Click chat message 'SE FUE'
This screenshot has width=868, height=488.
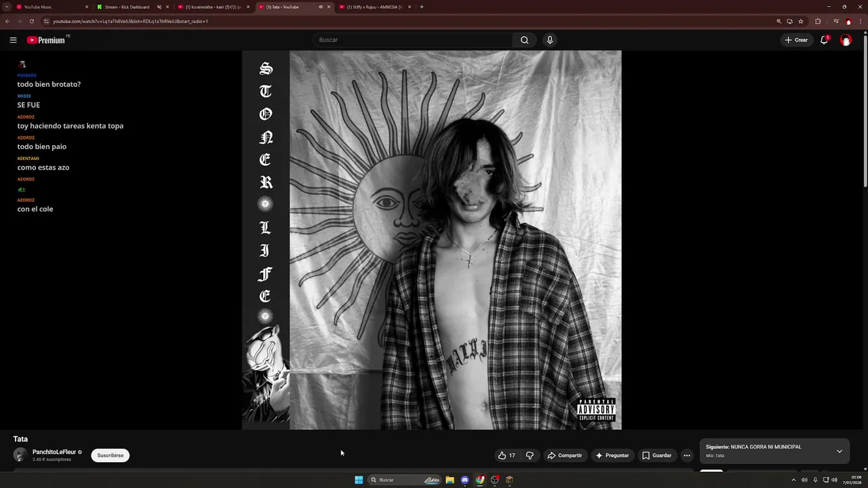click(28, 105)
